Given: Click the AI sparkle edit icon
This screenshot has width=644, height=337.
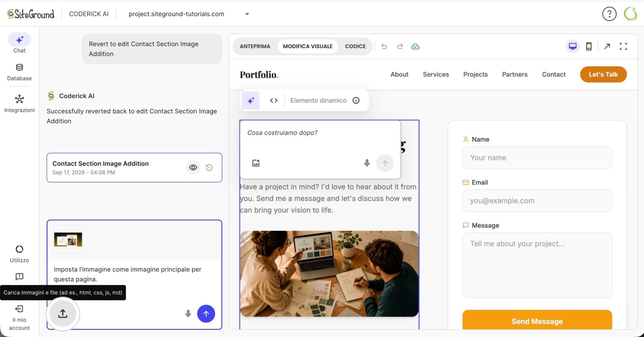Looking at the screenshot, I should tap(250, 101).
